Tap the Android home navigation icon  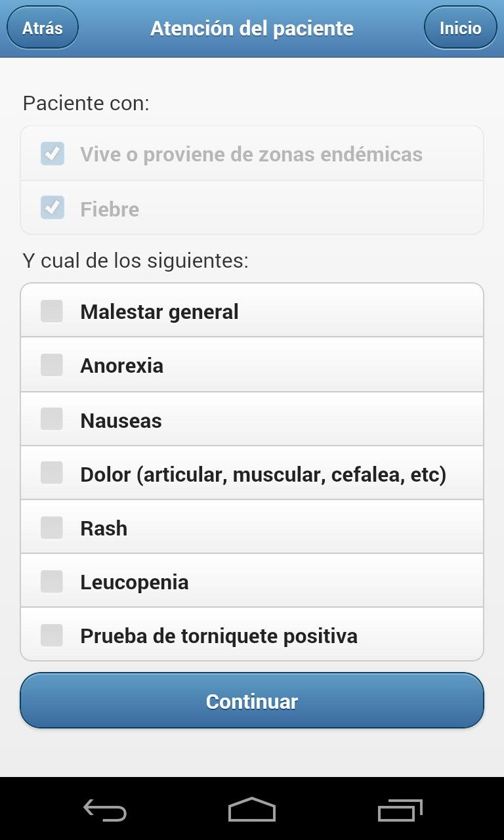252,810
